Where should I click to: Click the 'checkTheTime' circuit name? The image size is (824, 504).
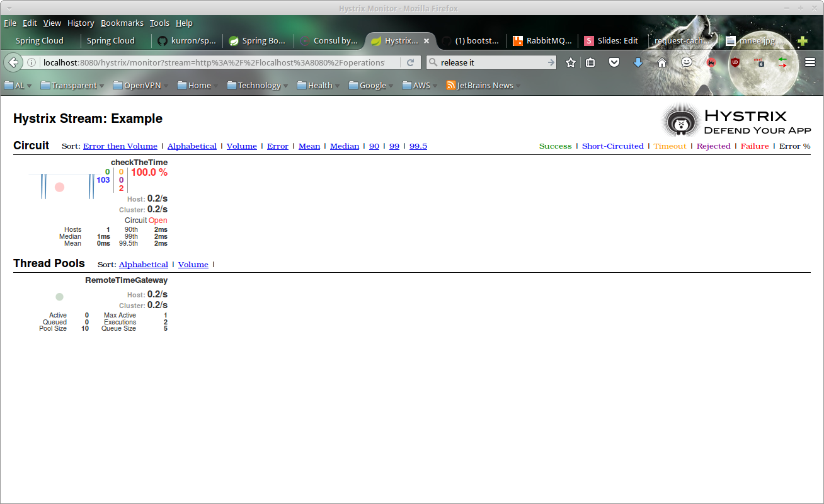point(139,163)
